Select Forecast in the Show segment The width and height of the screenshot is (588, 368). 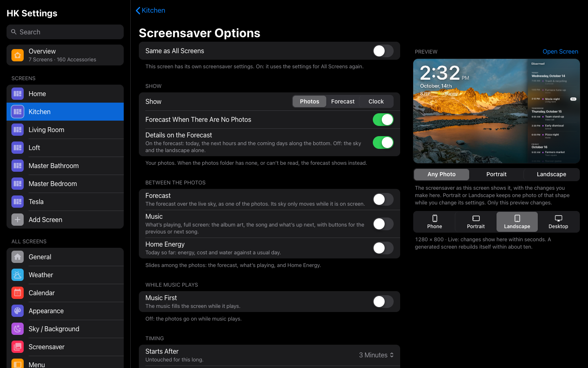pyautogui.click(x=343, y=101)
